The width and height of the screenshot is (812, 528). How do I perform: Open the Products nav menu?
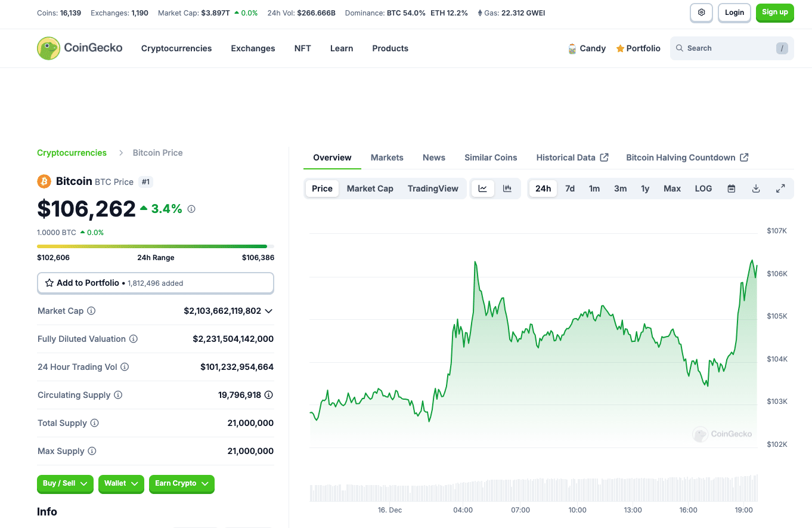click(390, 48)
